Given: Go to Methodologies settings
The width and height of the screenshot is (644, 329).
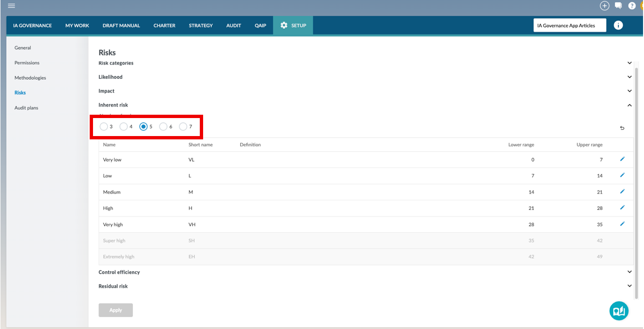Looking at the screenshot, I should pos(30,78).
